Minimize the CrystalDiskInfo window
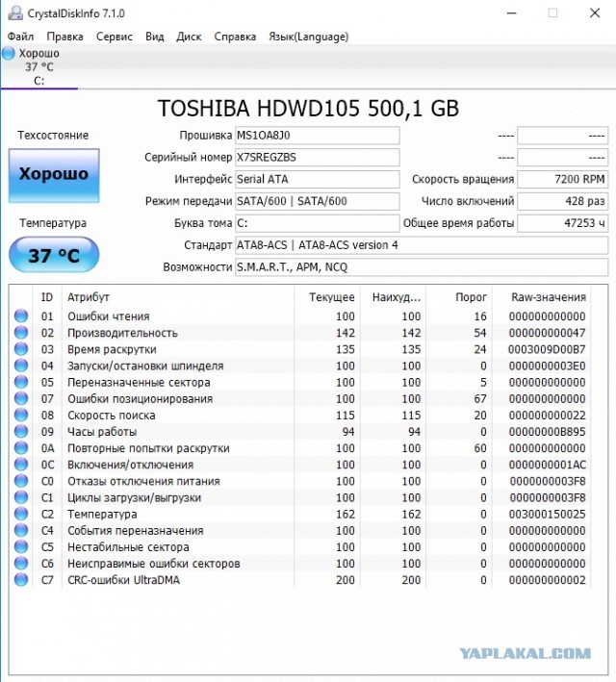The width and height of the screenshot is (616, 682). [512, 13]
